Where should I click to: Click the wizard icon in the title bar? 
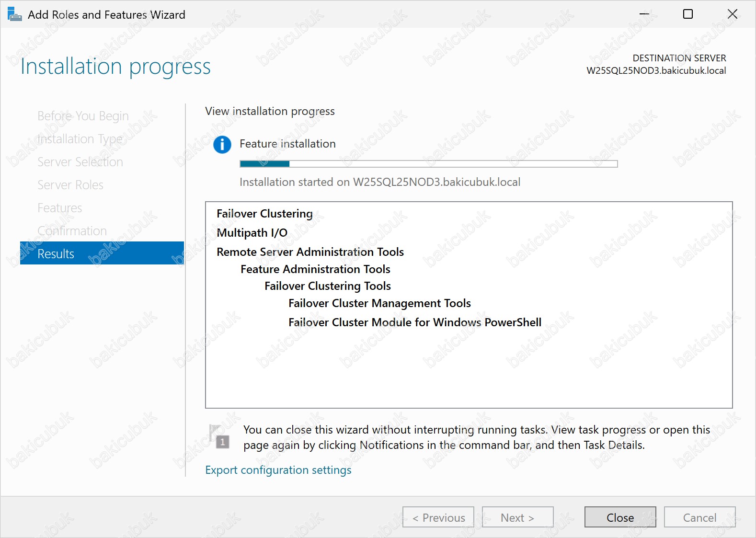[x=14, y=14]
